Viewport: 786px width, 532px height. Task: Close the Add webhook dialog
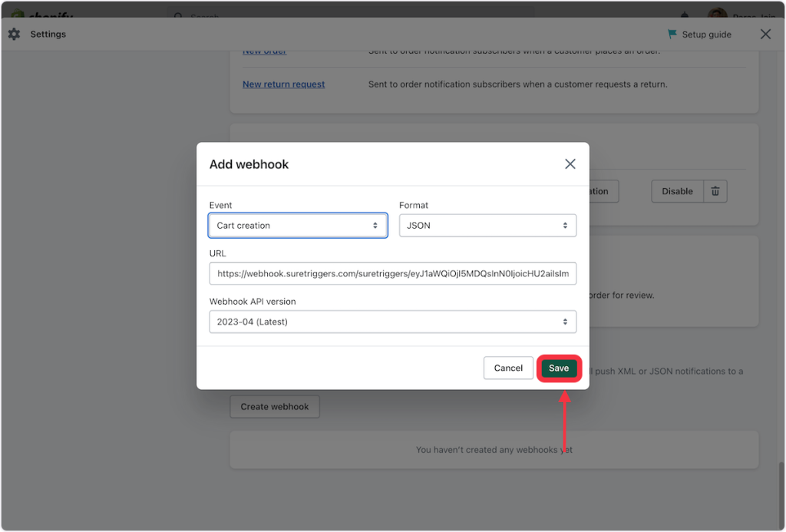(570, 164)
